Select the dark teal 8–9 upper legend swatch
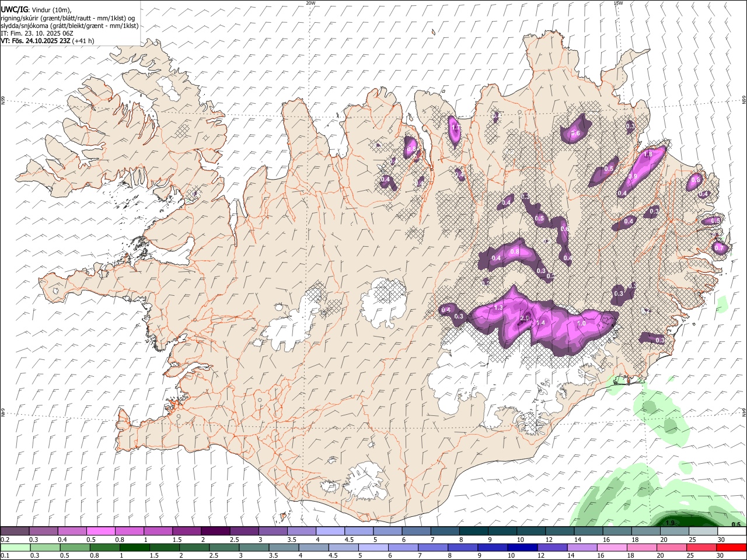Image resolution: width=747 pixels, height=560 pixels. [x=473, y=531]
